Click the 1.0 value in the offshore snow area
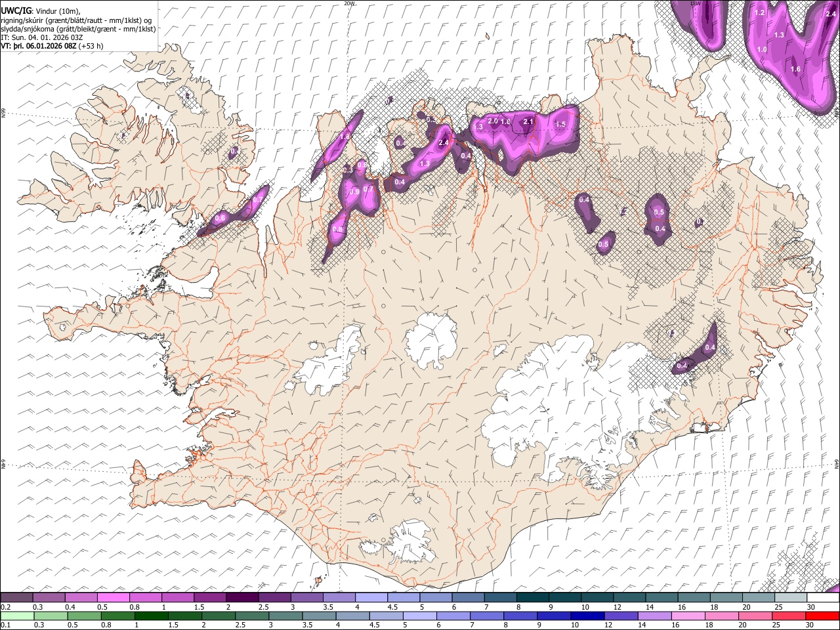This screenshot has width=840, height=630. 762,49
